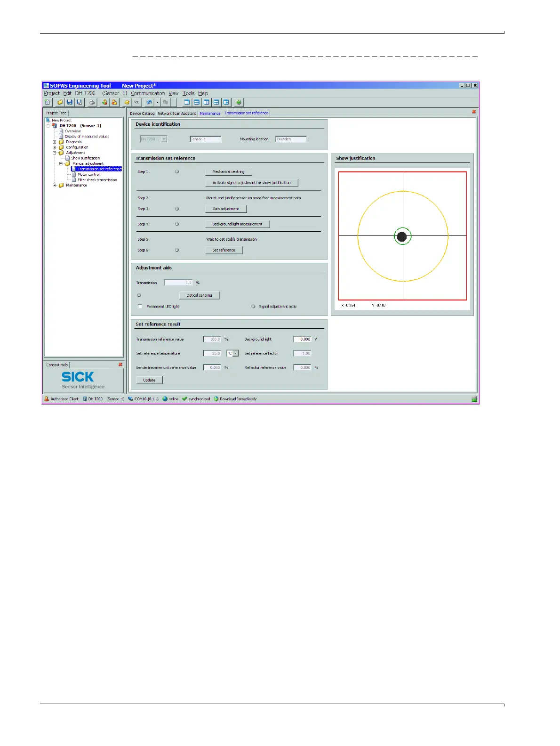Image resolution: width=560 pixels, height=746 pixels.
Task: Enable the Permanent LED light checkbox
Action: [x=140, y=307]
